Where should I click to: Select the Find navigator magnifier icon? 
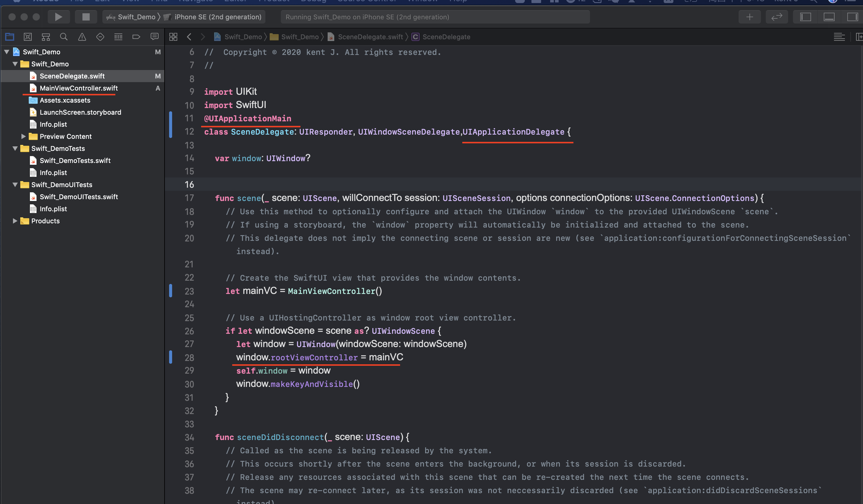pyautogui.click(x=64, y=37)
